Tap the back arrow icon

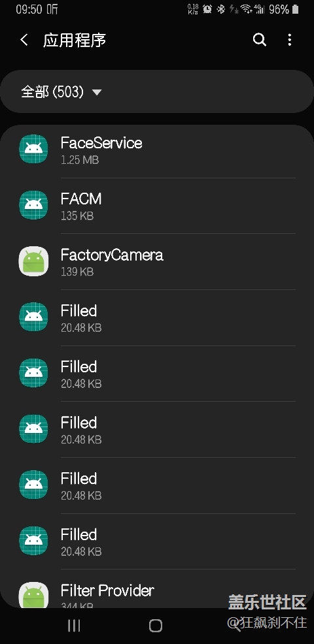tap(24, 40)
